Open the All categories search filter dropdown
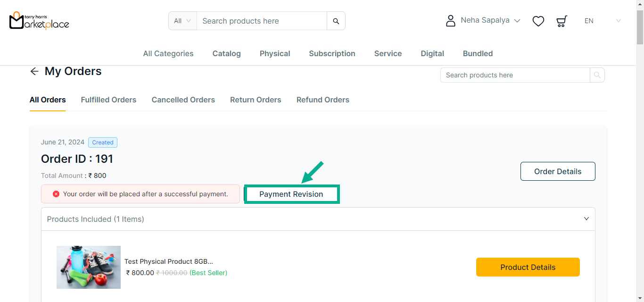The width and height of the screenshot is (644, 302). point(182,21)
